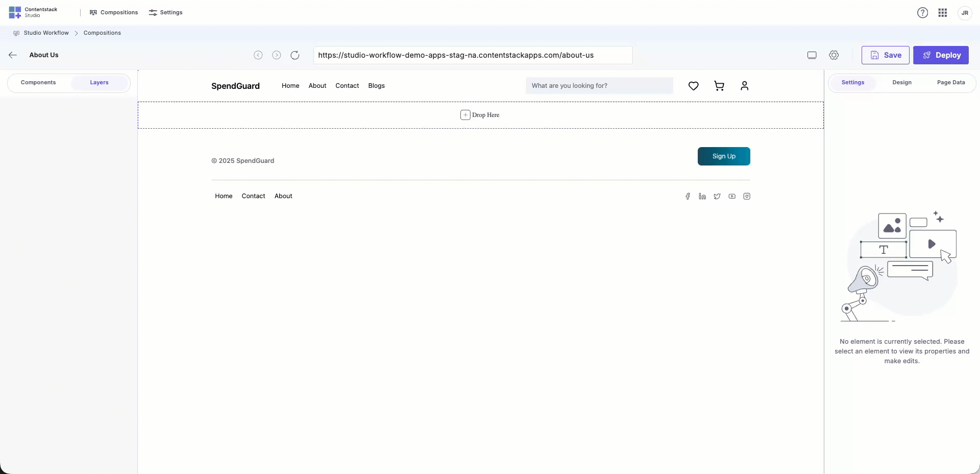Image resolution: width=980 pixels, height=474 pixels.
Task: Switch to the Components panel
Action: 38,82
